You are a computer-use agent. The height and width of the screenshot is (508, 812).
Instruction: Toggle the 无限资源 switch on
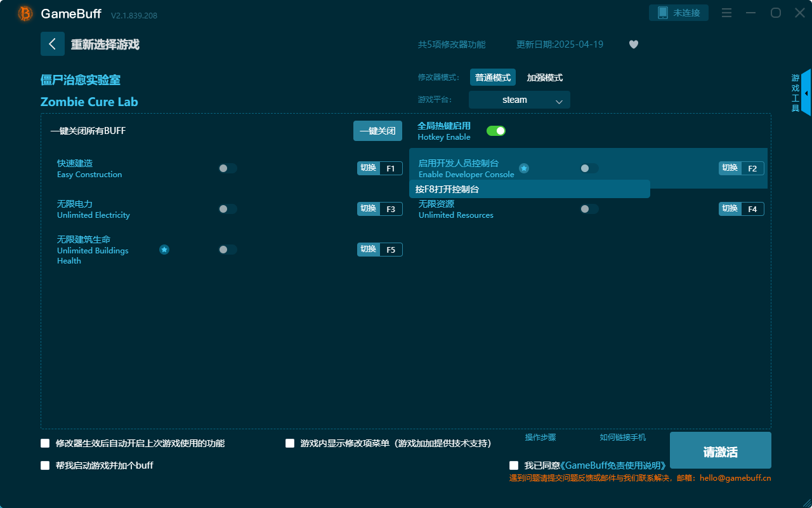pyautogui.click(x=589, y=208)
